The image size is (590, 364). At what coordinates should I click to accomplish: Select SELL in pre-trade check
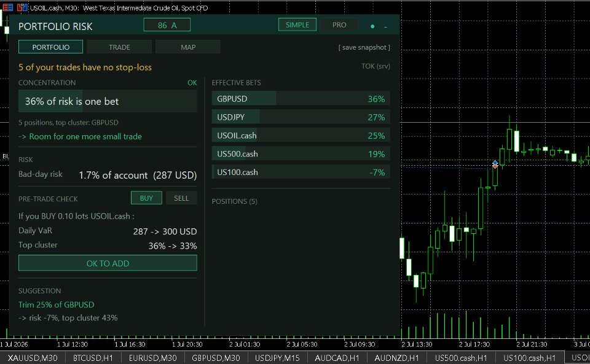181,198
